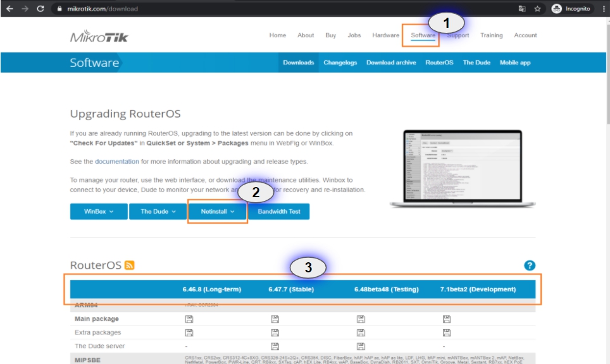
Task: Download The Dude server 6.48beta48 Testing
Action: coord(361,346)
